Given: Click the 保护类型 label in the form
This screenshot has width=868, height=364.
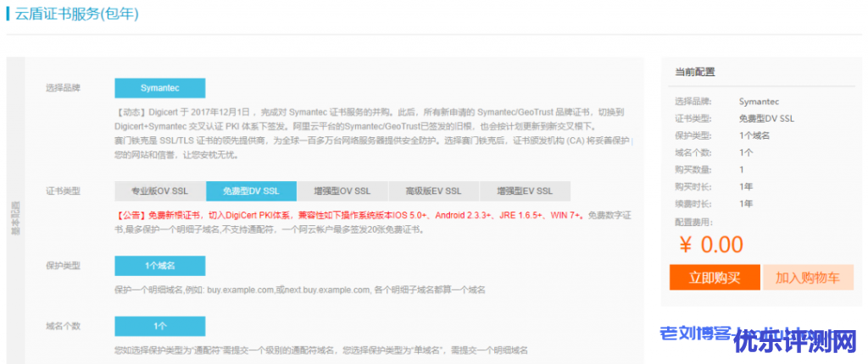Looking at the screenshot, I should tap(63, 266).
